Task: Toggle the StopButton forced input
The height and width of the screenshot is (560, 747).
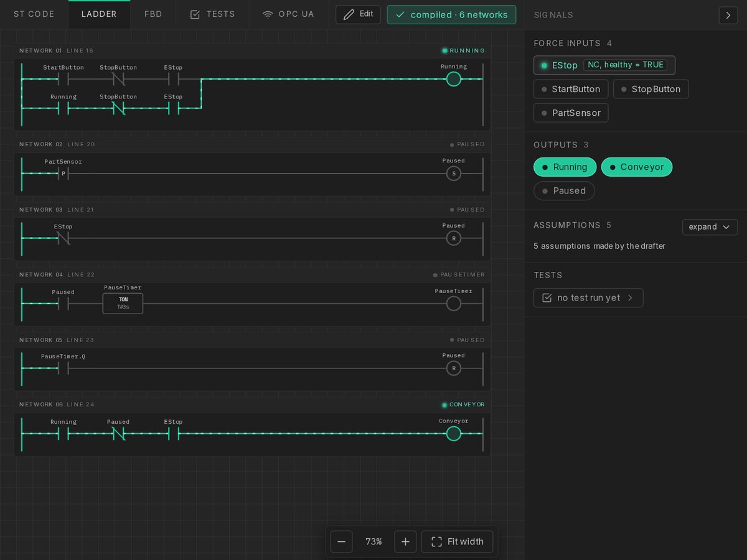Action: point(651,89)
